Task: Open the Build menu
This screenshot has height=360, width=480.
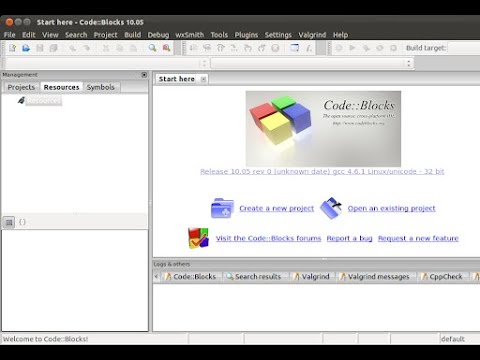Action: coord(133,35)
